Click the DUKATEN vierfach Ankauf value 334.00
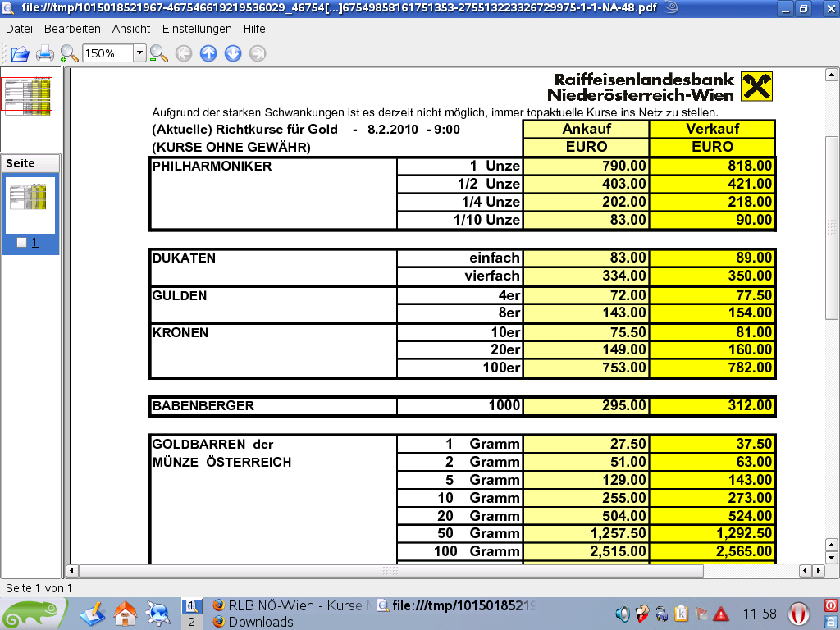 [x=623, y=276]
